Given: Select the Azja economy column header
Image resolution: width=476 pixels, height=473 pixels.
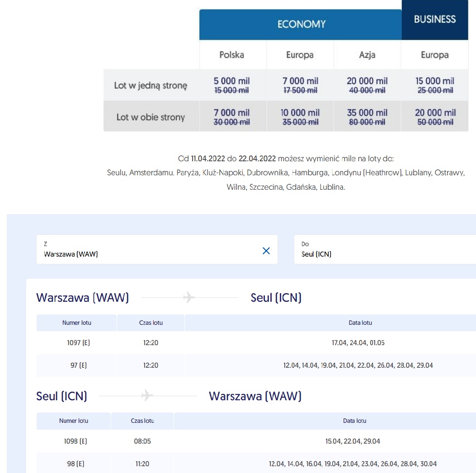Looking at the screenshot, I should [368, 55].
